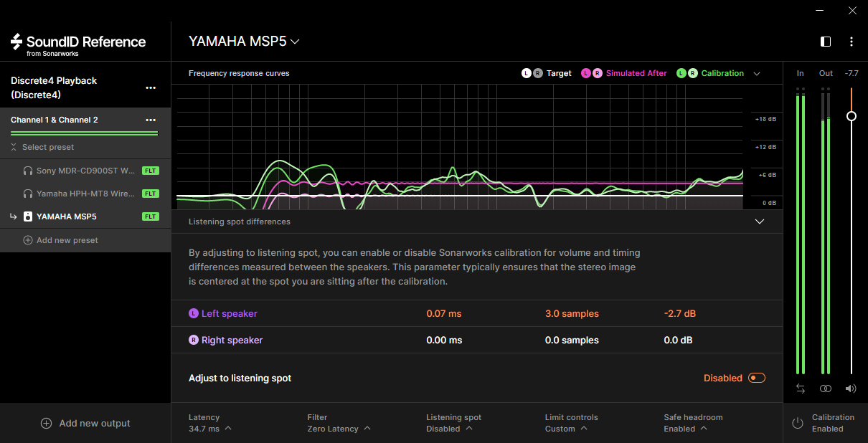The image size is (868, 443).
Task: Click the Left speaker -2.7 dB value
Action: pyautogui.click(x=680, y=313)
